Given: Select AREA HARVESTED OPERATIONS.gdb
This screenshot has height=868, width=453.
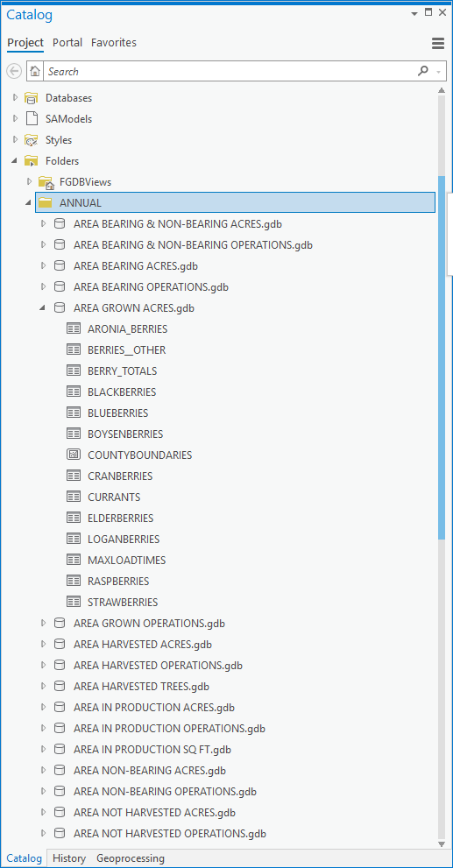Looking at the screenshot, I should point(158,666).
